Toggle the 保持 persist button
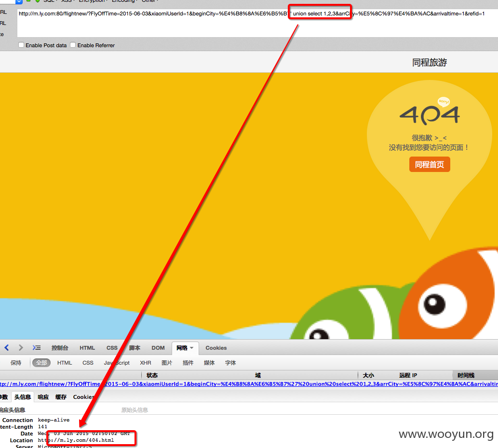 16,363
